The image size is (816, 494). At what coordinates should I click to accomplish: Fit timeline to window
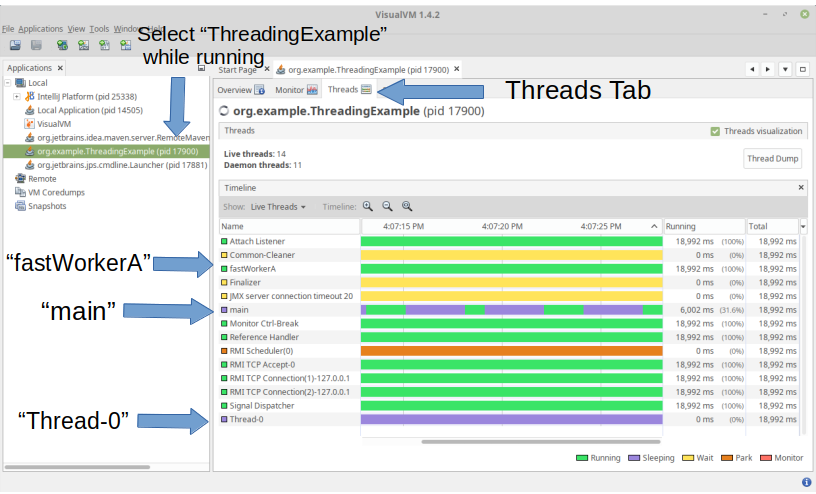[x=407, y=207]
